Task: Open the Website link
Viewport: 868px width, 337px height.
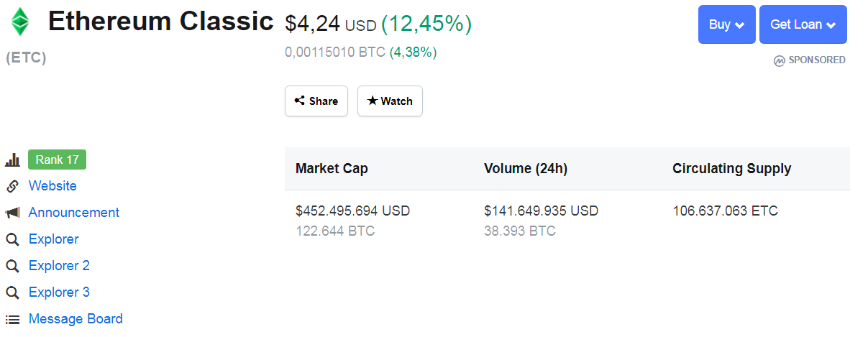Action: point(52,186)
